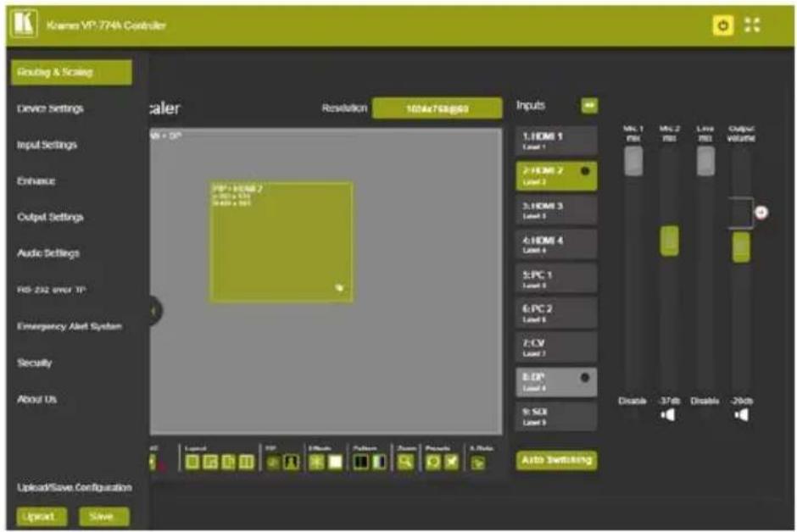Select the first Layout icon
This screenshot has width=797, height=532.
[x=192, y=462]
